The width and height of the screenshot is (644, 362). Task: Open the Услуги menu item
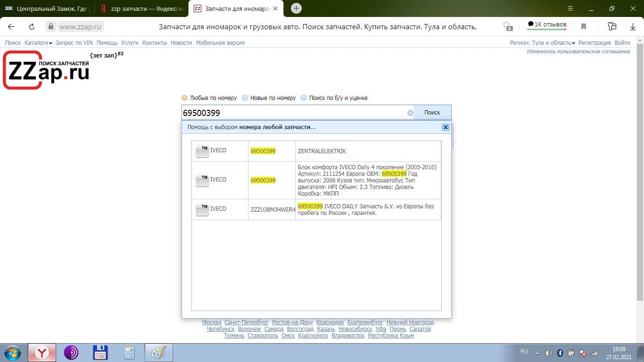point(130,43)
